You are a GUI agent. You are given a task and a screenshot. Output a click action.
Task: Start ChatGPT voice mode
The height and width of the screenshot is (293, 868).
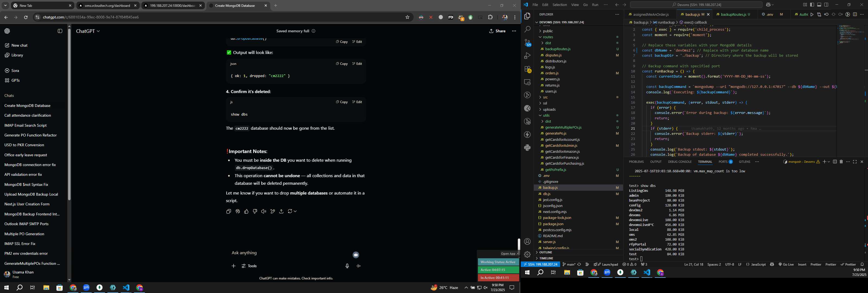tap(359, 266)
